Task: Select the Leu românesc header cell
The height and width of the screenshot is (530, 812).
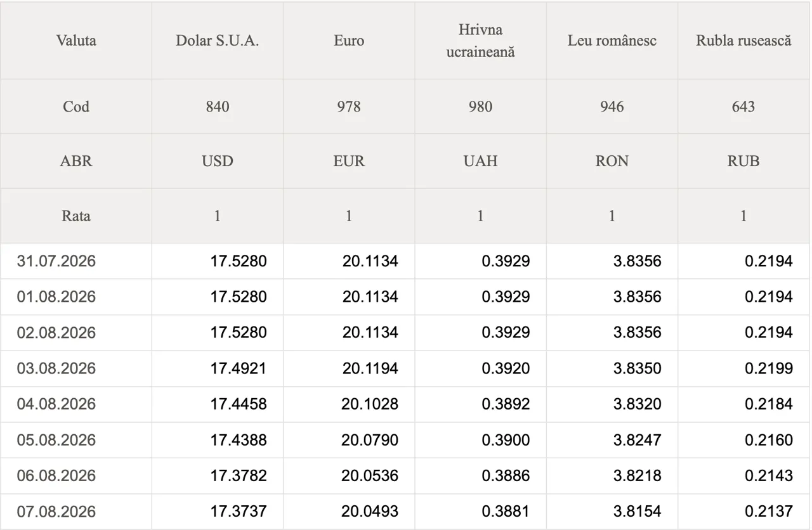Action: tap(612, 41)
